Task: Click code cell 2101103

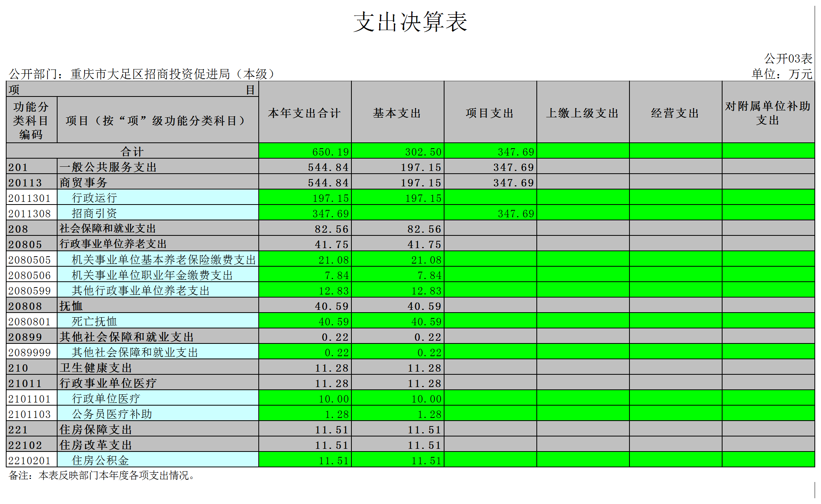Action: (32, 413)
